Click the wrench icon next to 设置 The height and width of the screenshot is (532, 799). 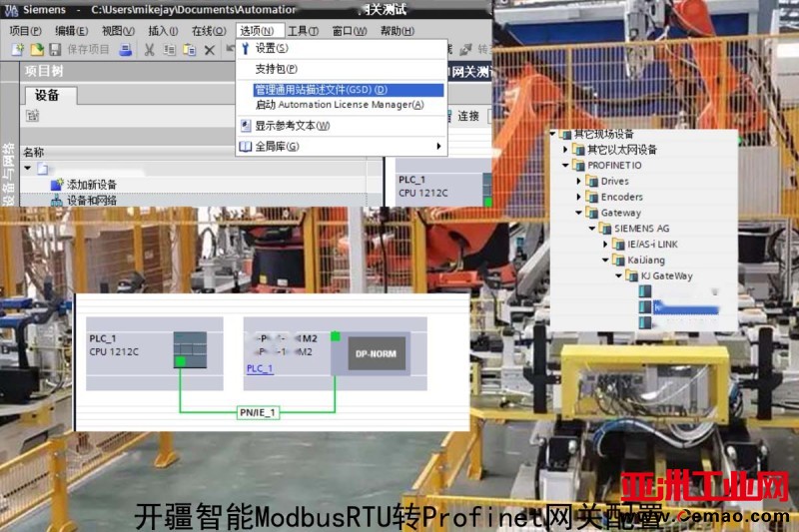pos(246,48)
